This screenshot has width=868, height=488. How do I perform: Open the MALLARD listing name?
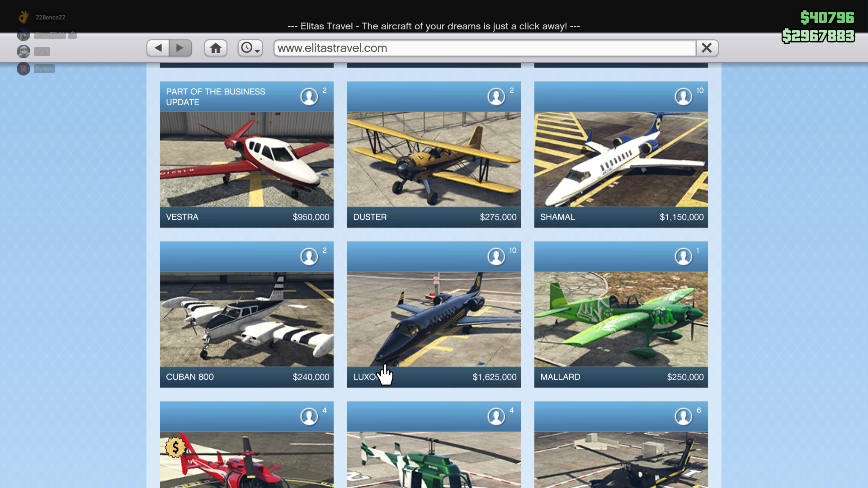click(x=560, y=377)
